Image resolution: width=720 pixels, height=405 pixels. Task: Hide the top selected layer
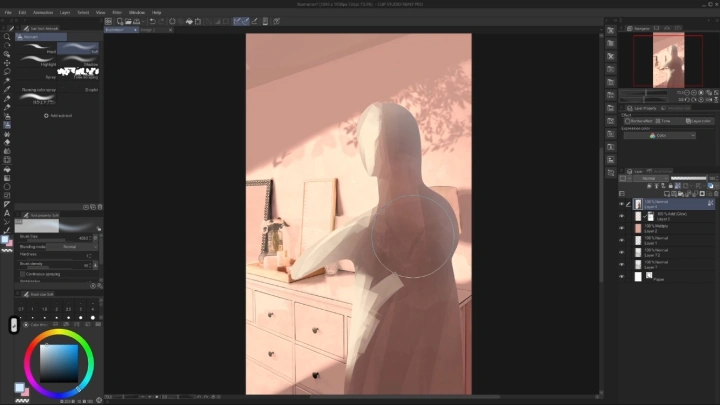(622, 204)
